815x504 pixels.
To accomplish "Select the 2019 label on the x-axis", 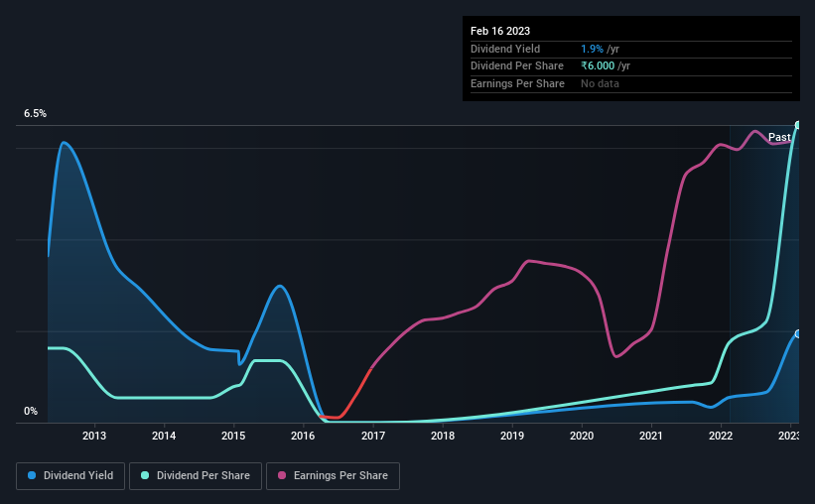I will (x=512, y=436).
